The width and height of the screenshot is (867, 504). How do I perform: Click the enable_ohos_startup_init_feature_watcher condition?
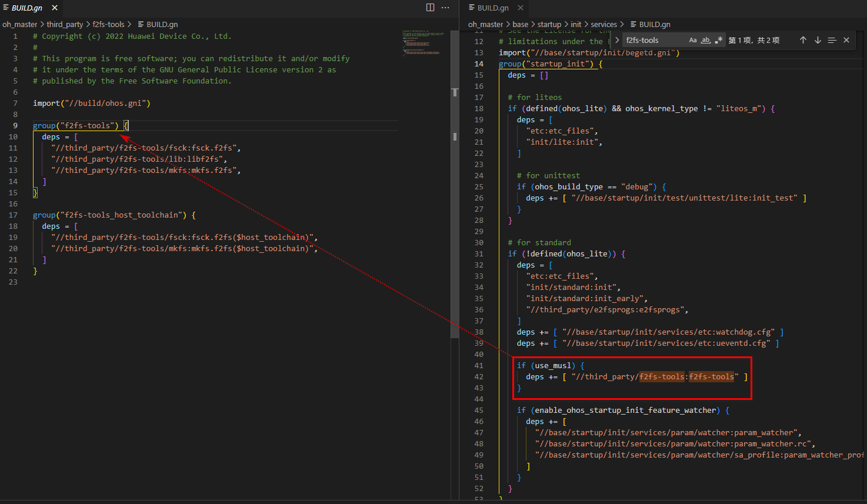pos(623,410)
